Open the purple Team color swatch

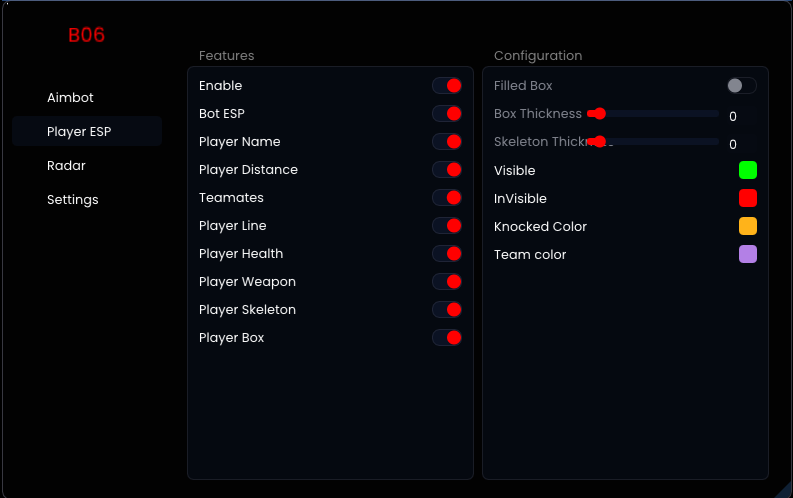click(x=748, y=254)
